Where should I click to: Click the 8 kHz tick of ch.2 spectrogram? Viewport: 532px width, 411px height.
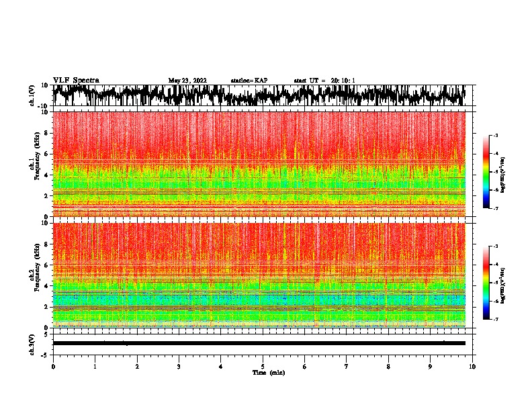click(x=47, y=244)
